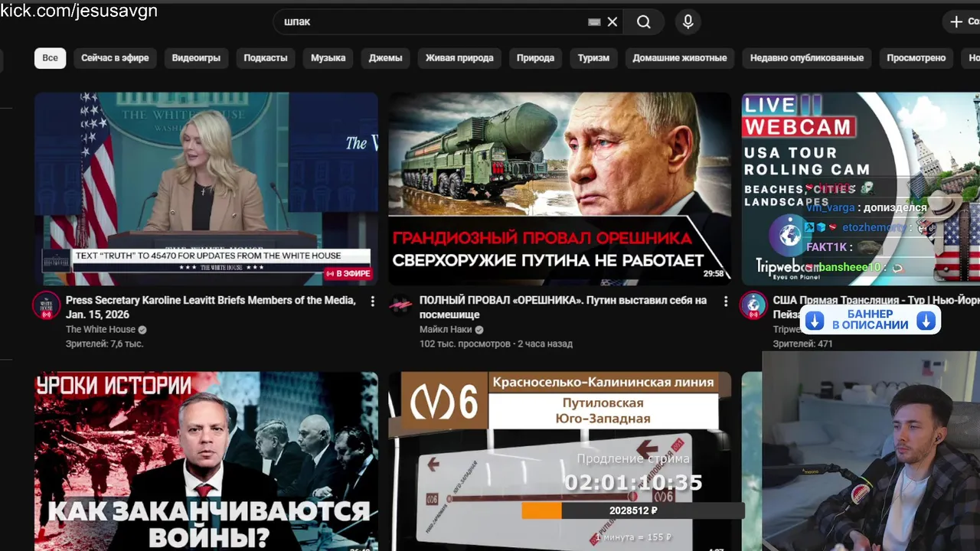Screen dimensions: 980x551
Task: Start voice search with microphone icon
Action: point(688,22)
